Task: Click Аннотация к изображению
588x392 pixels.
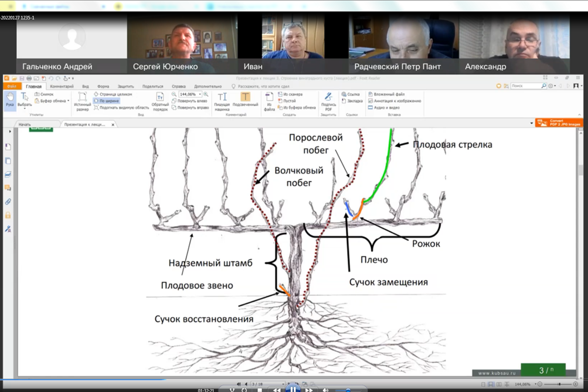Action: coord(394,101)
